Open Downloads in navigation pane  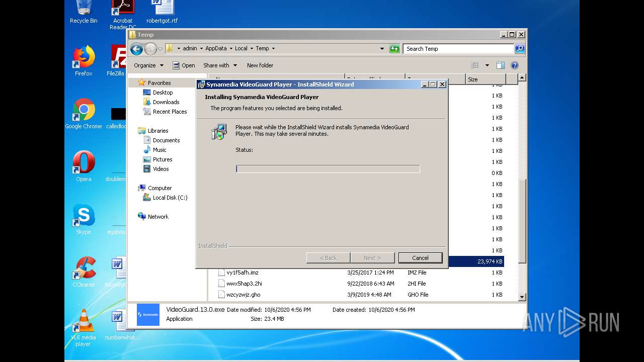click(x=166, y=102)
